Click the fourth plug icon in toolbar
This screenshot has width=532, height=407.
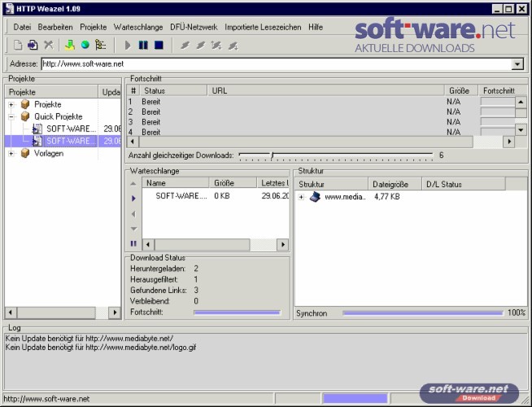point(233,46)
